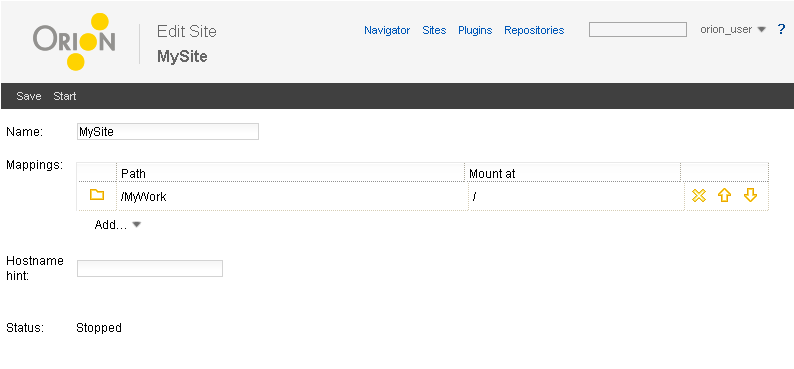Move /MyWork mapping down

point(750,195)
